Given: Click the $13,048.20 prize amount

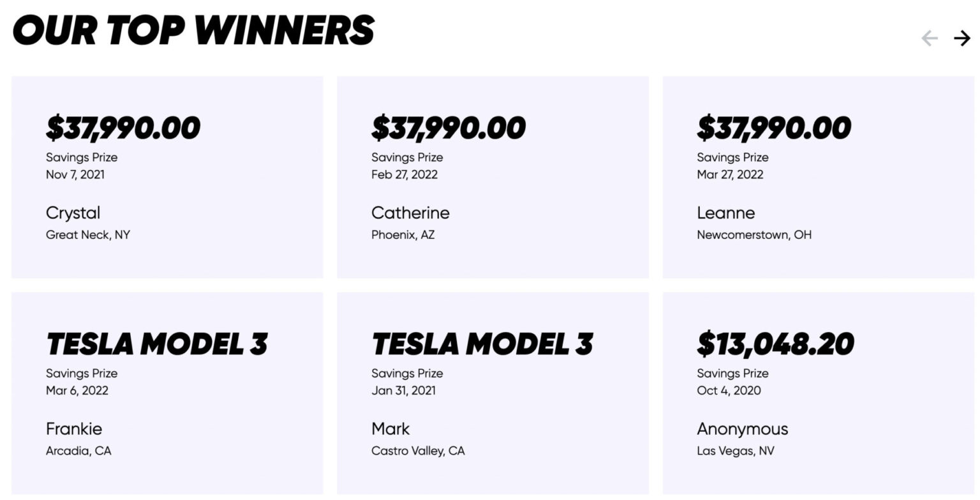Looking at the screenshot, I should coord(775,344).
